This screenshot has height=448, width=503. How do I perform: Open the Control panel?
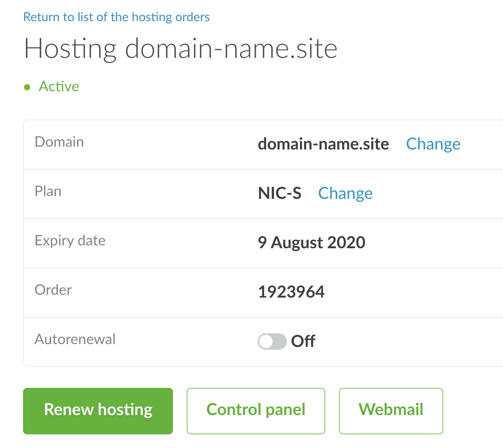(256, 410)
